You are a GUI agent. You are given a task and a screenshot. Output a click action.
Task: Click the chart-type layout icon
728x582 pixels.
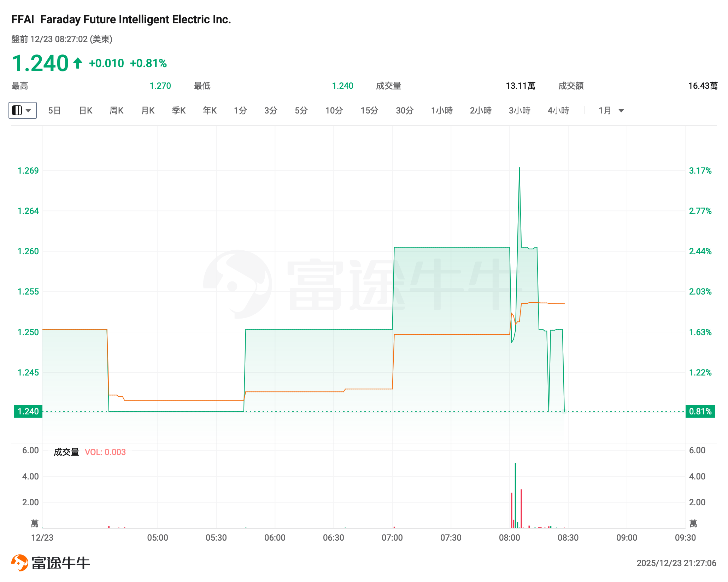point(17,110)
